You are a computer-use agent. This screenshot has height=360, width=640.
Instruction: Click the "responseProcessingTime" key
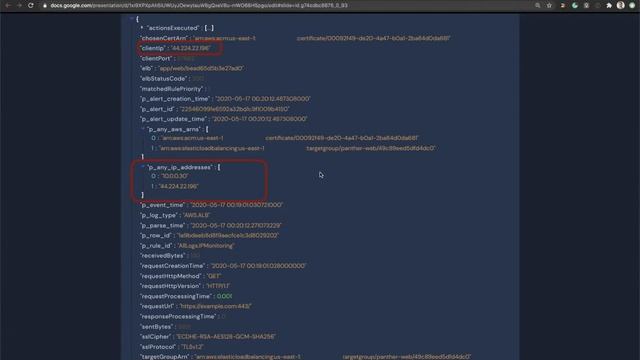178,316
